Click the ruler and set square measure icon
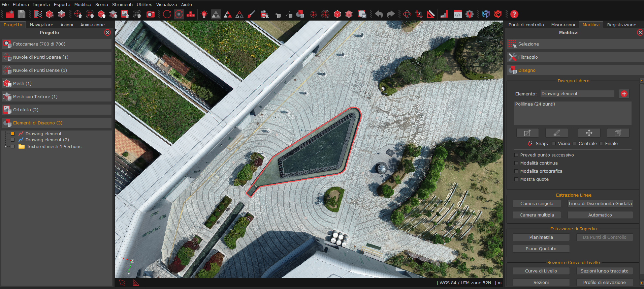The height and width of the screenshot is (289, 644). (431, 14)
